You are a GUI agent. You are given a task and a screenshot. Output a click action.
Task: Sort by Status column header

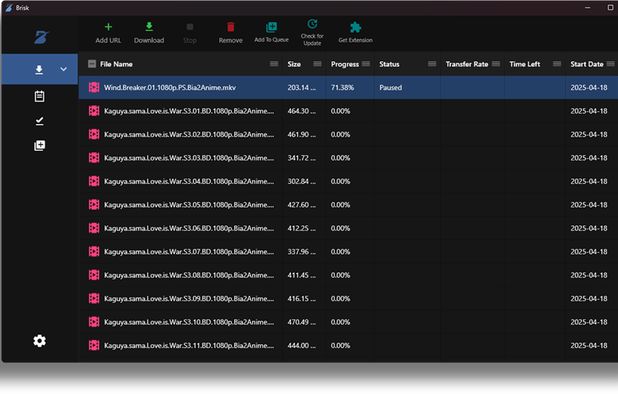[x=389, y=64]
